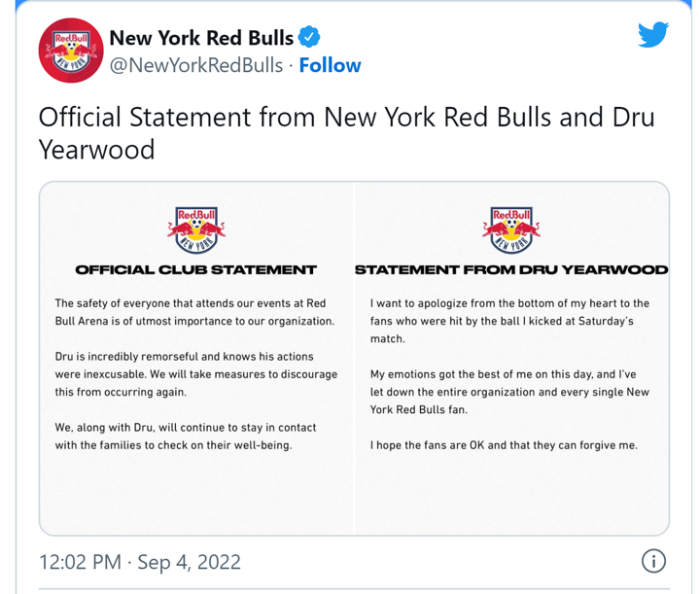Click the word "Yearwood" in the tweet text
The image size is (700, 594).
point(96,150)
